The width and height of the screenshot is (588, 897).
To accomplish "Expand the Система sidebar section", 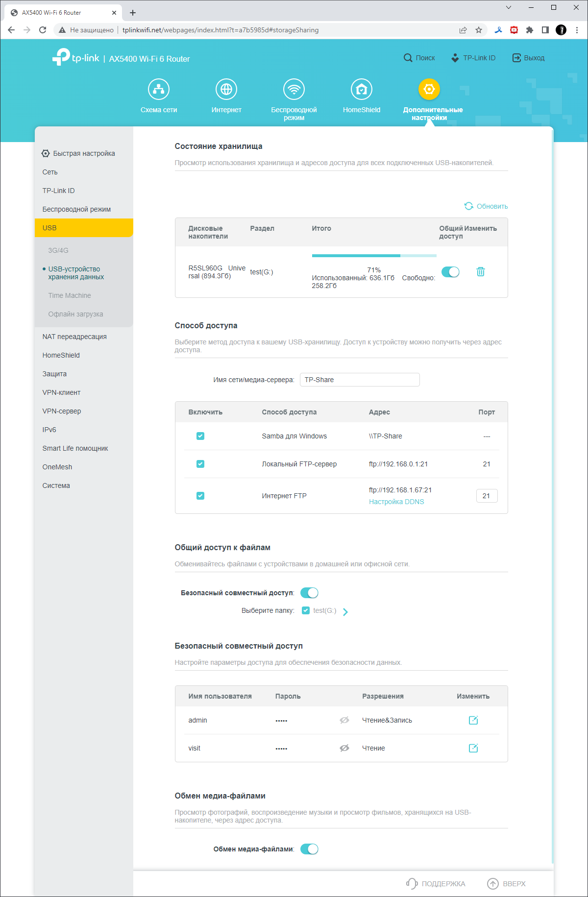I will 56,485.
